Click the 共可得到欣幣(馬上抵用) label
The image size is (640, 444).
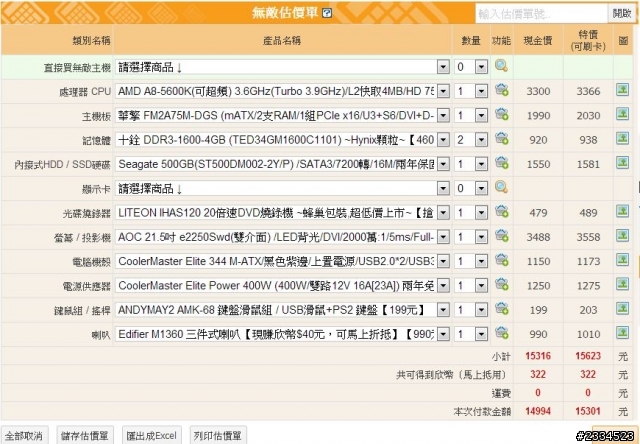pos(451,375)
